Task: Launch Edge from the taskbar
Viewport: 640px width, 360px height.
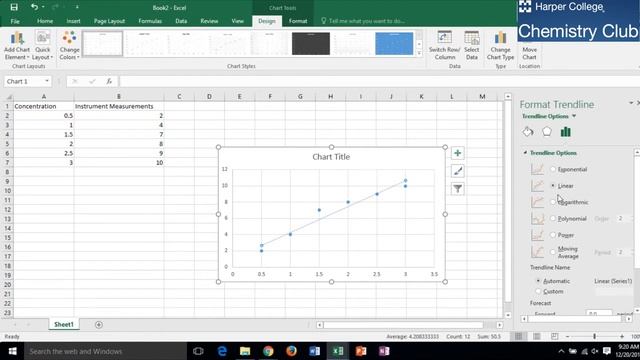Action: pyautogui.click(x=222, y=351)
